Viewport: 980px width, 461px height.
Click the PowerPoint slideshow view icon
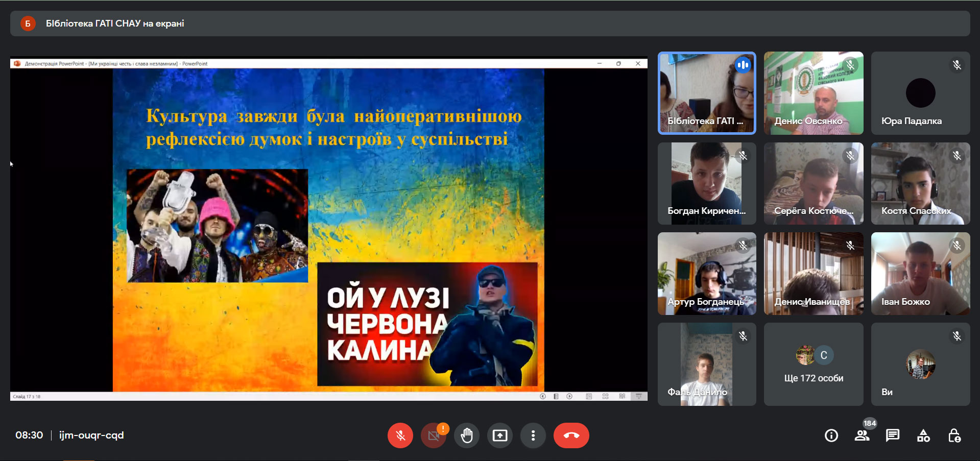coord(638,396)
